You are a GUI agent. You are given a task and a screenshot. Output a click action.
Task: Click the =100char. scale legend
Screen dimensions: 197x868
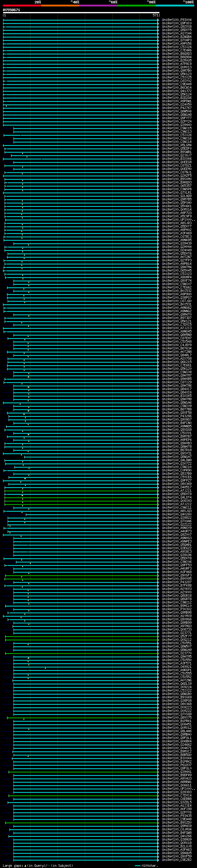[146, 866]
